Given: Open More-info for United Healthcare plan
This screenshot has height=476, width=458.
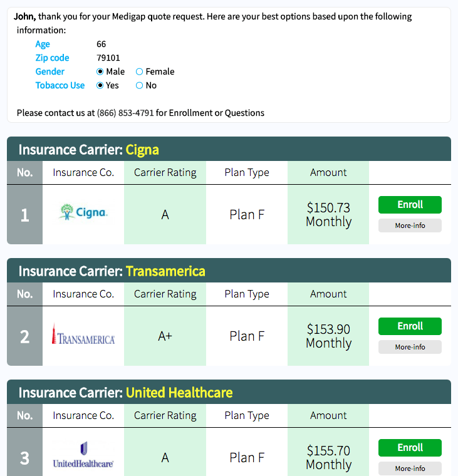Looking at the screenshot, I should click(x=410, y=468).
